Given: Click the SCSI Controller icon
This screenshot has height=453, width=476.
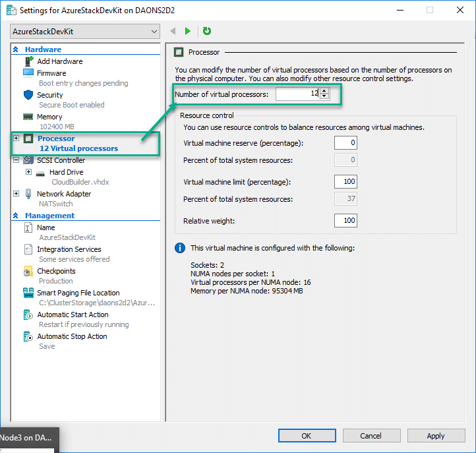Looking at the screenshot, I should tap(28, 160).
